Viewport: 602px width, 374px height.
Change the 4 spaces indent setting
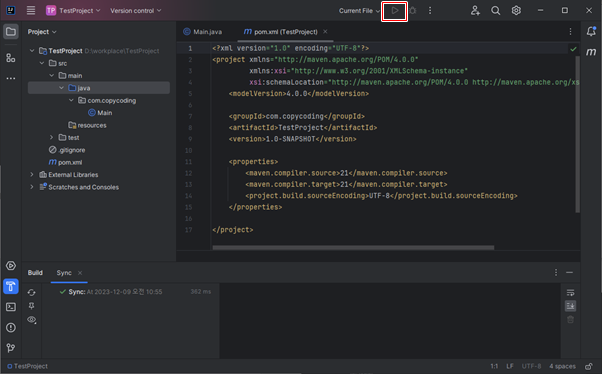562,366
